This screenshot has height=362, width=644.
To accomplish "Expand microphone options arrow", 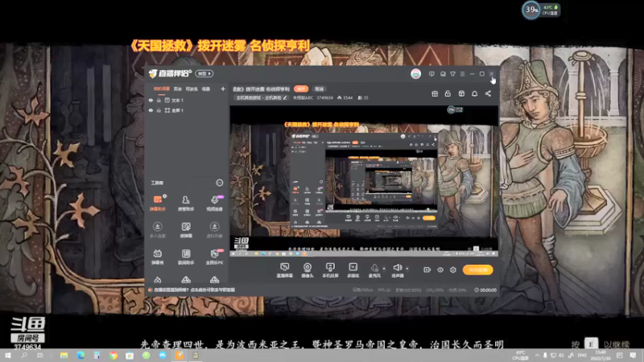I will pos(384,269).
